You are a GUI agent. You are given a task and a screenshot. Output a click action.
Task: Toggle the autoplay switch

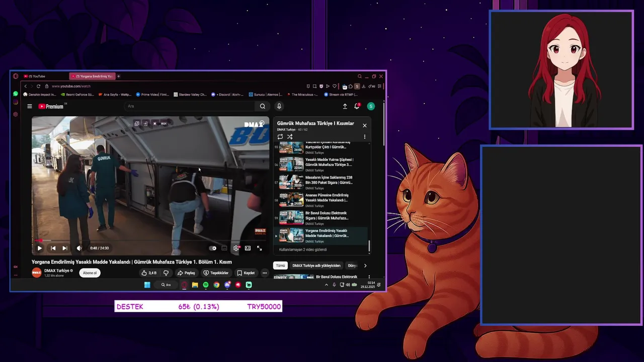pyautogui.click(x=213, y=248)
